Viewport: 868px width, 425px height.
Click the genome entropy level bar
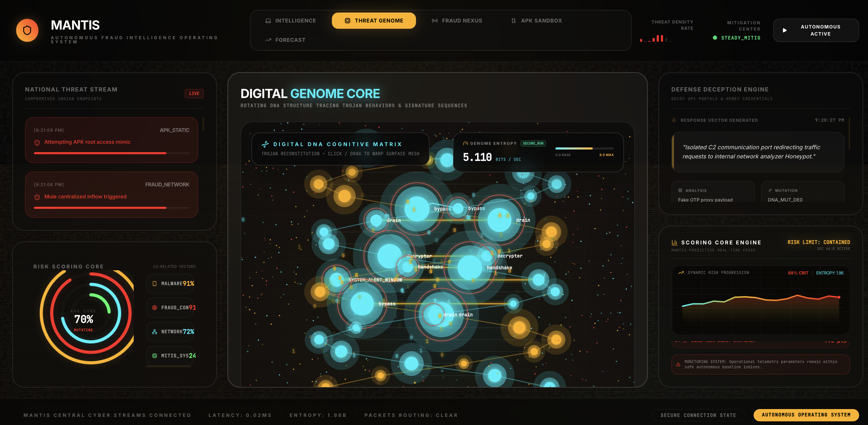(x=584, y=148)
